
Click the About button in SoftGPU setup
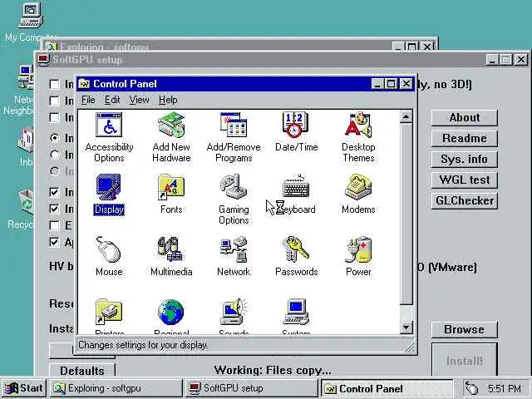coord(465,118)
